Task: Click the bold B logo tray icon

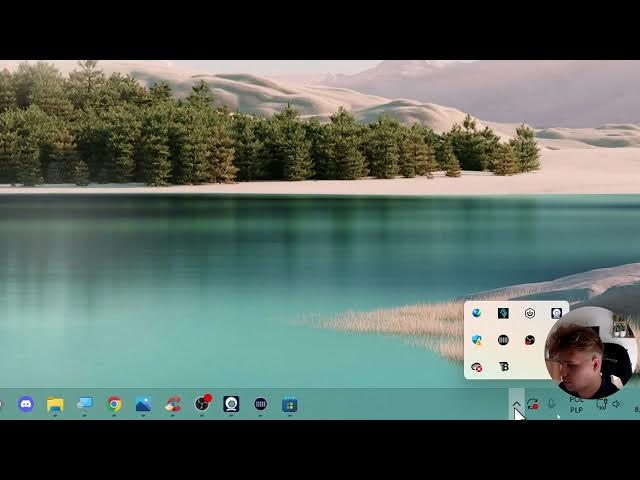Action: [x=504, y=367]
